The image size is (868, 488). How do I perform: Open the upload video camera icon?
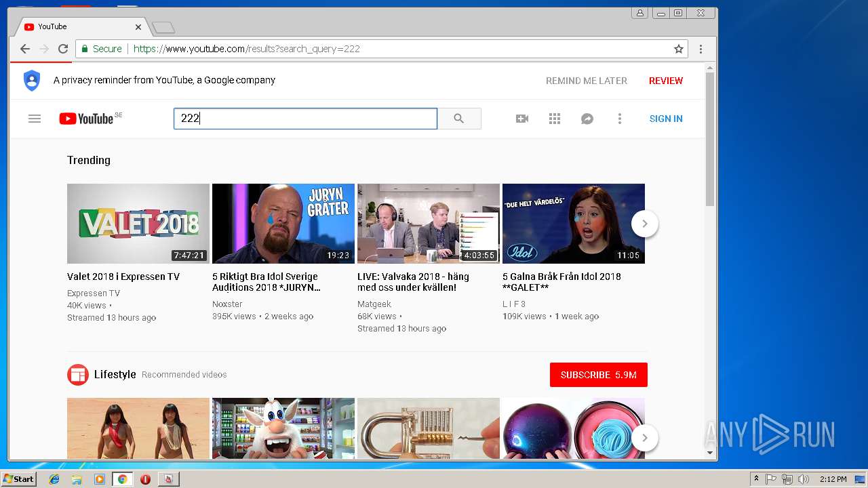click(522, 119)
